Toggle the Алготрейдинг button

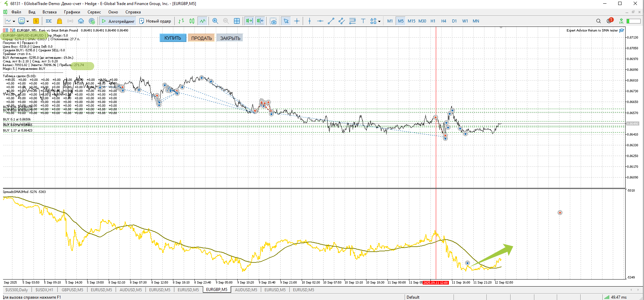coord(118,21)
